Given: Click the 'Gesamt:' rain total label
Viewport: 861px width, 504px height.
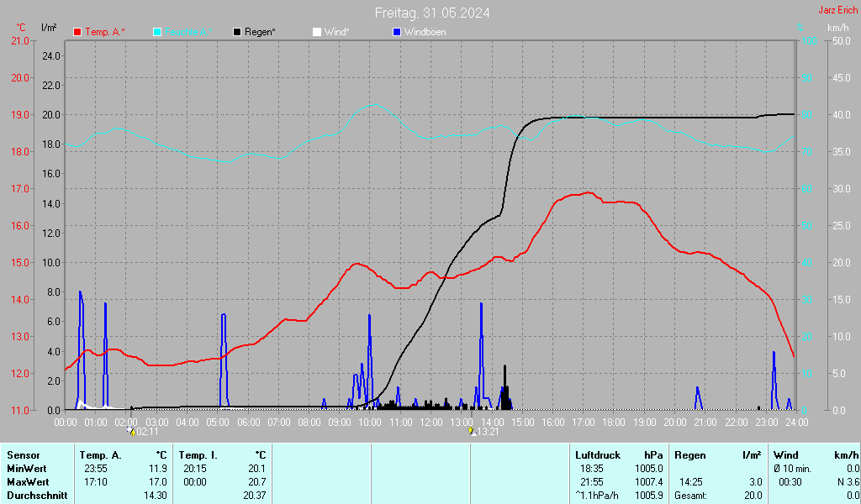Looking at the screenshot, I should click(691, 496).
